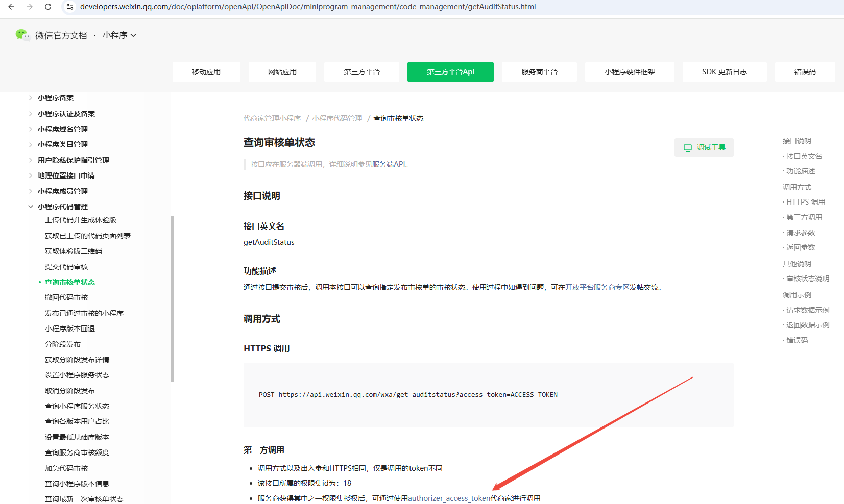This screenshot has width=844, height=504.
Task: Click the browser forward arrow
Action: (30, 7)
